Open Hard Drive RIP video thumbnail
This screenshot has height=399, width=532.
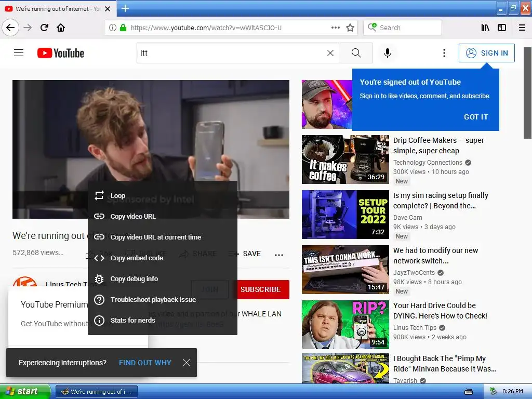[x=345, y=324]
